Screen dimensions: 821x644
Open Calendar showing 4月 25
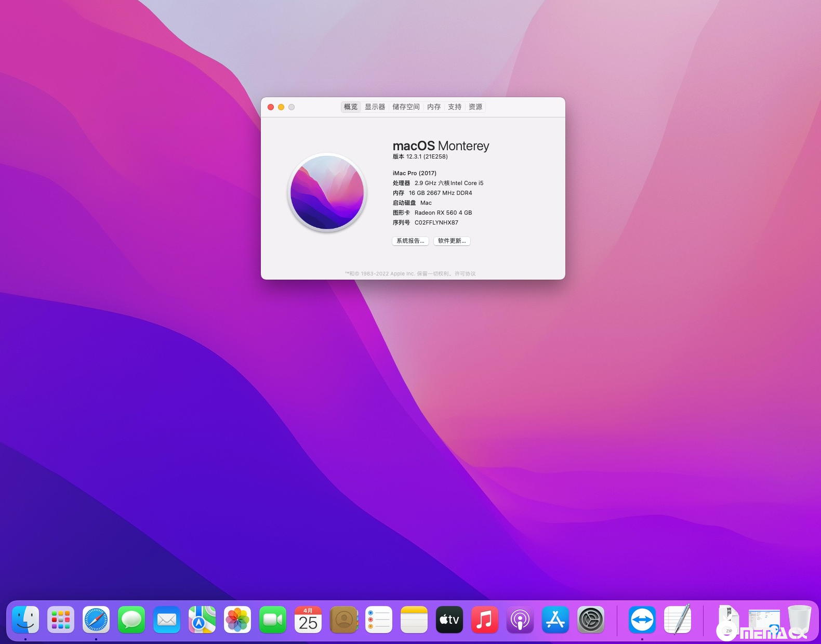[x=308, y=620]
